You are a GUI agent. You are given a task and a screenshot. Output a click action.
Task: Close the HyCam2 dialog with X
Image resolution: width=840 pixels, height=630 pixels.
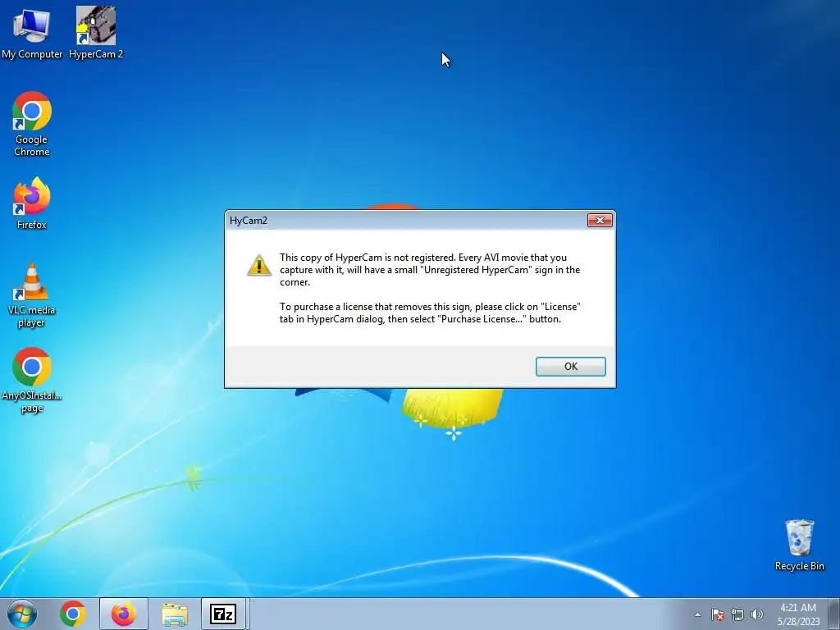[x=600, y=220]
